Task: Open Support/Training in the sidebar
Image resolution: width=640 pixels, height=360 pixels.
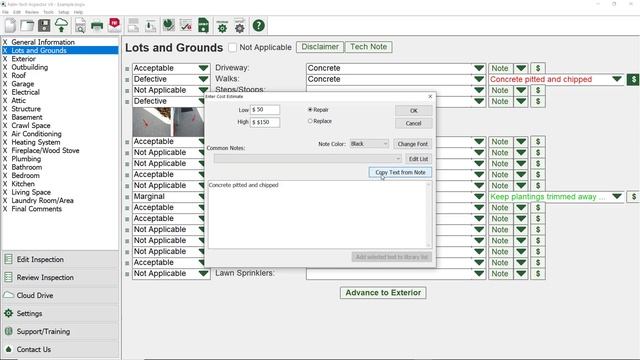Action: (61, 331)
